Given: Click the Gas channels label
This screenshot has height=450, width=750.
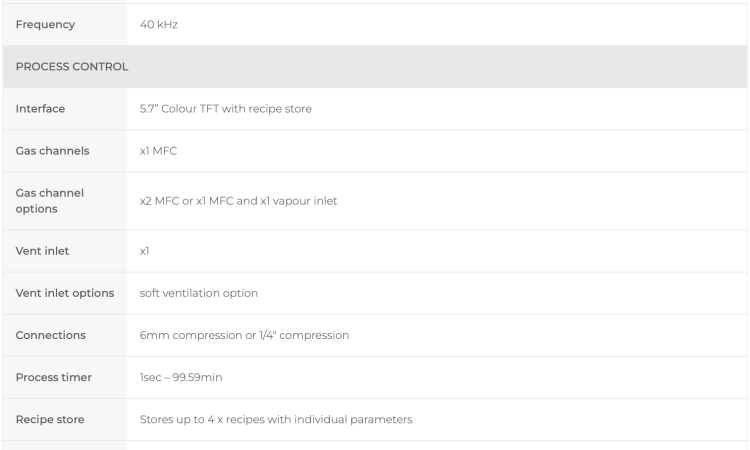Looking at the screenshot, I should point(52,151).
